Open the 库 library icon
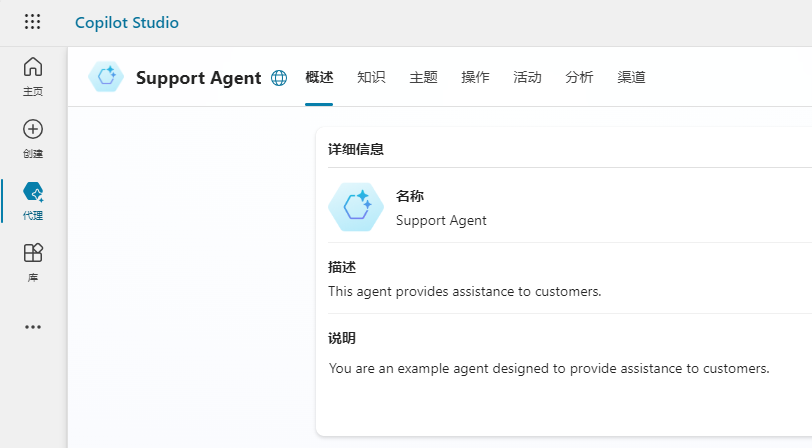Screen dimensions: 812x448 (33, 253)
